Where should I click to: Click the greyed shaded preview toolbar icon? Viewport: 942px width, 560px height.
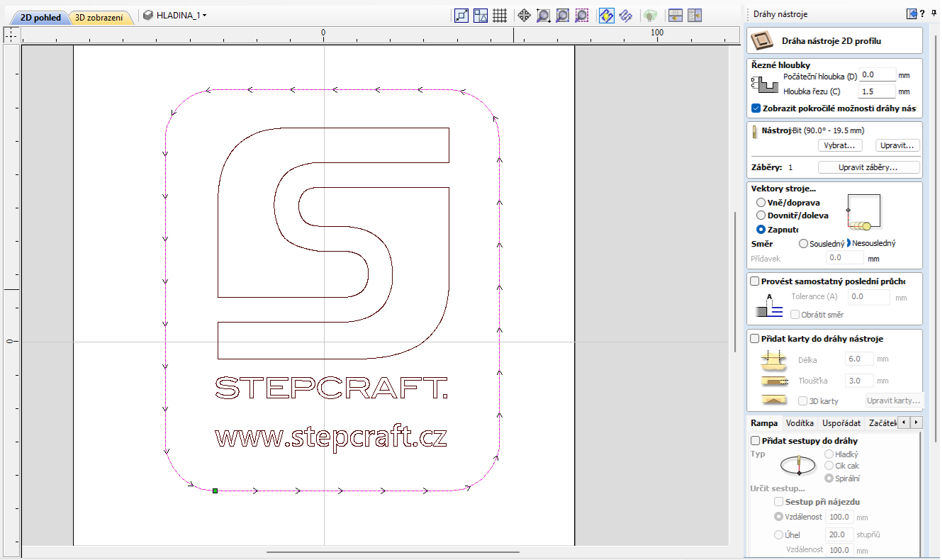(649, 15)
